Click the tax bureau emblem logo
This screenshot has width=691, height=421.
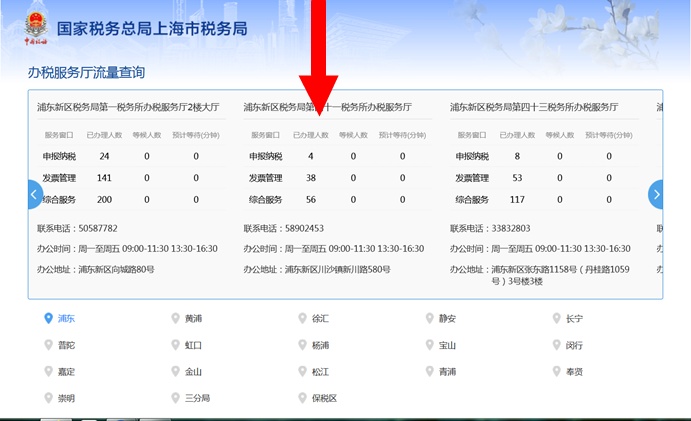36,27
